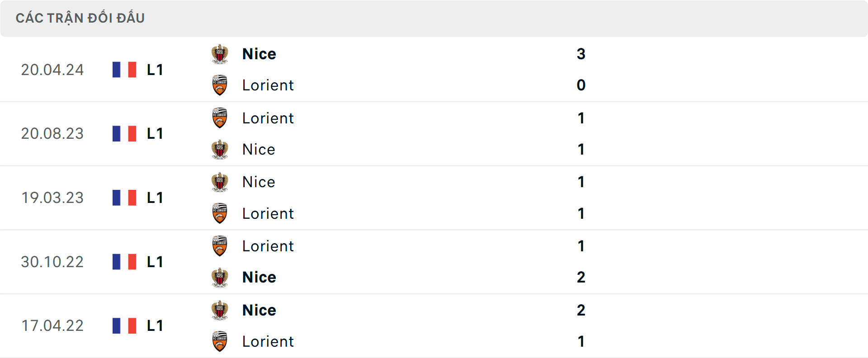The image size is (868, 358).
Task: Click the L1 league label in the 20.08.23 row
Action: (x=154, y=134)
